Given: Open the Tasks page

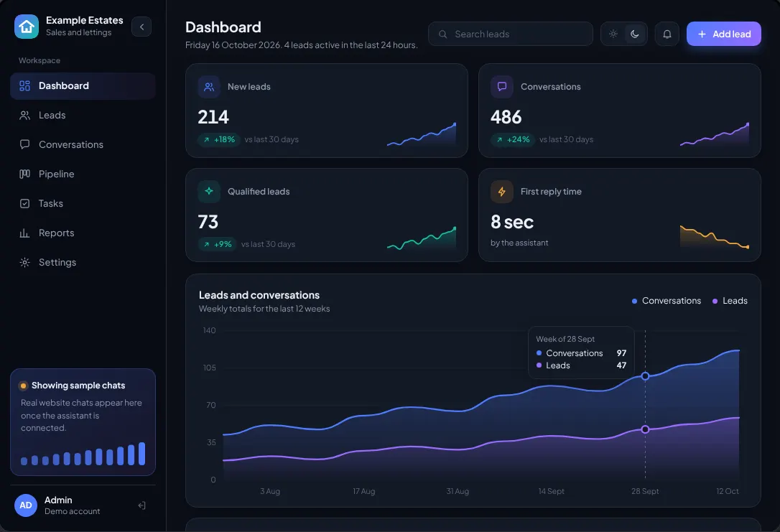Looking at the screenshot, I should coord(83,203).
